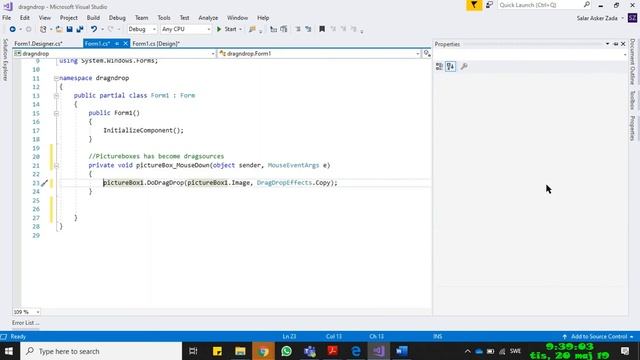The height and width of the screenshot is (360, 640).
Task: Collapse the Form1 class code block
Action: 56,96
